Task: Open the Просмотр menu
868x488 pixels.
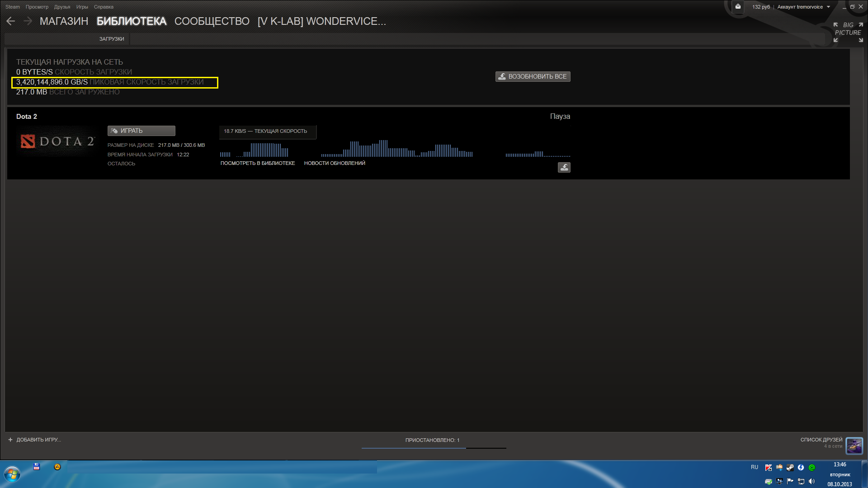Action: (37, 7)
